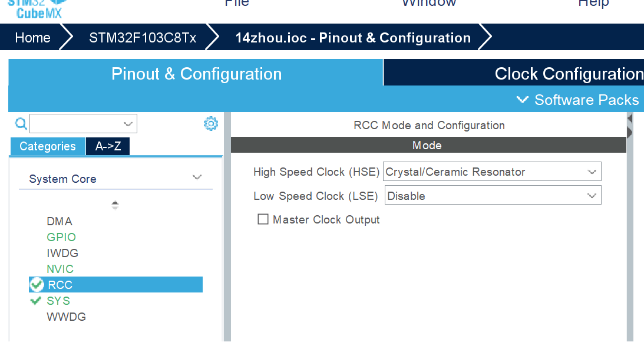Click the Mode section header
The image size is (644, 342).
428,145
